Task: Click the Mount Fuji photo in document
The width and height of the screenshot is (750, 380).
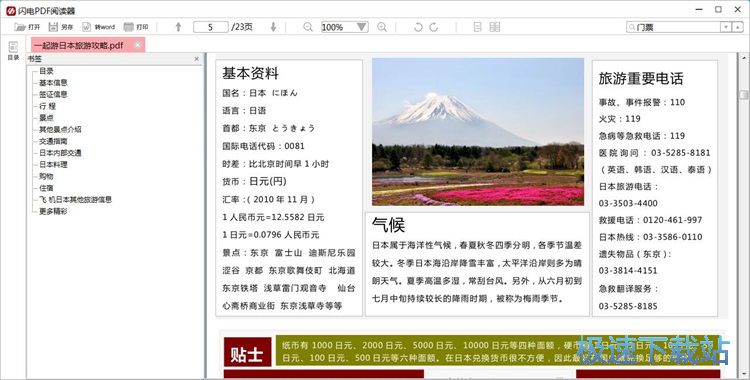Action: click(478, 132)
